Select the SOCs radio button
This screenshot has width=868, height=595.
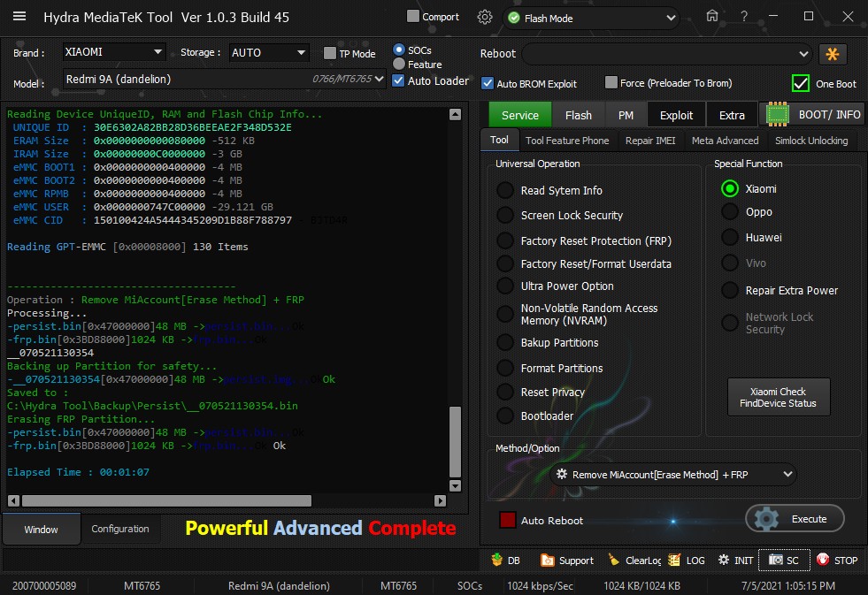click(398, 50)
